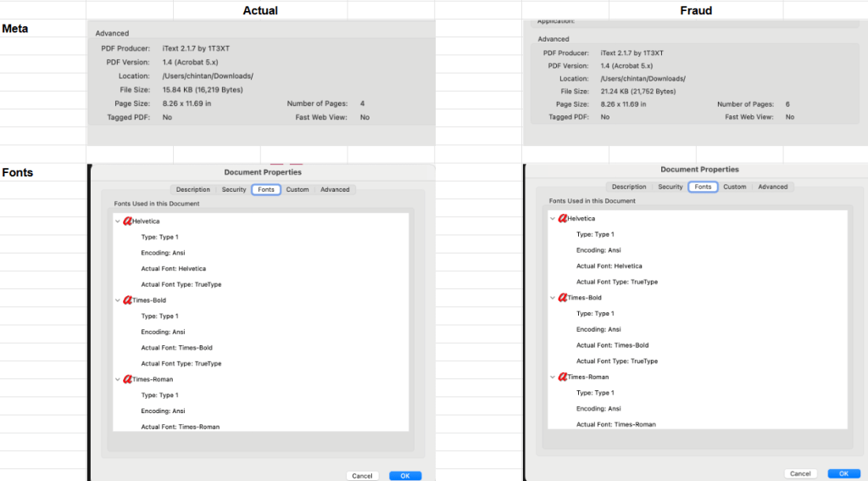Switch to the Description tab in the Actual dialog
The width and height of the screenshot is (868, 481).
click(x=192, y=189)
